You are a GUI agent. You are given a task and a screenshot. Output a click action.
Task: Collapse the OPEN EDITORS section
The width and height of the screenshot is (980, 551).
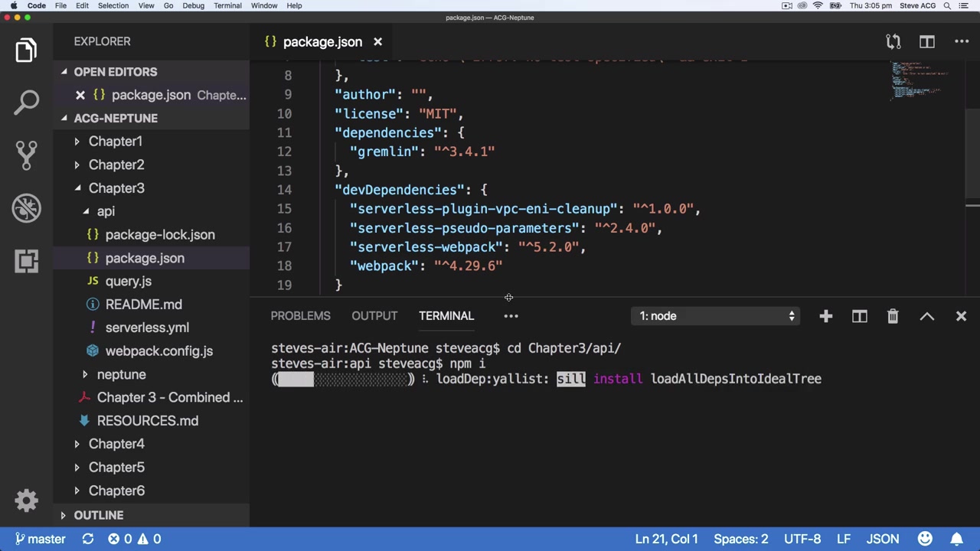click(x=115, y=72)
